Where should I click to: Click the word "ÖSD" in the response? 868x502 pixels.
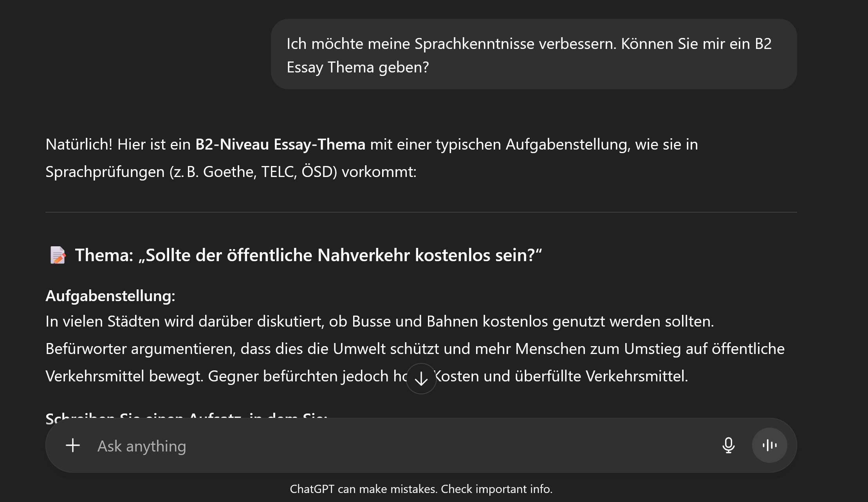click(319, 172)
